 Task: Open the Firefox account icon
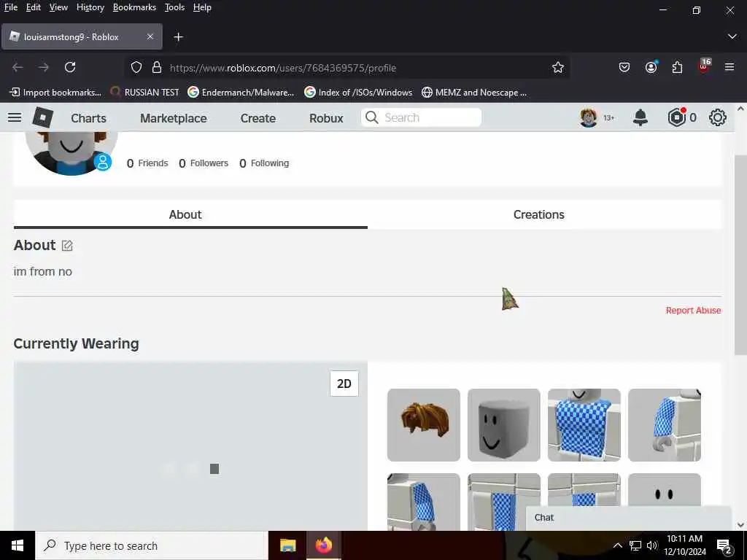[x=651, y=67]
